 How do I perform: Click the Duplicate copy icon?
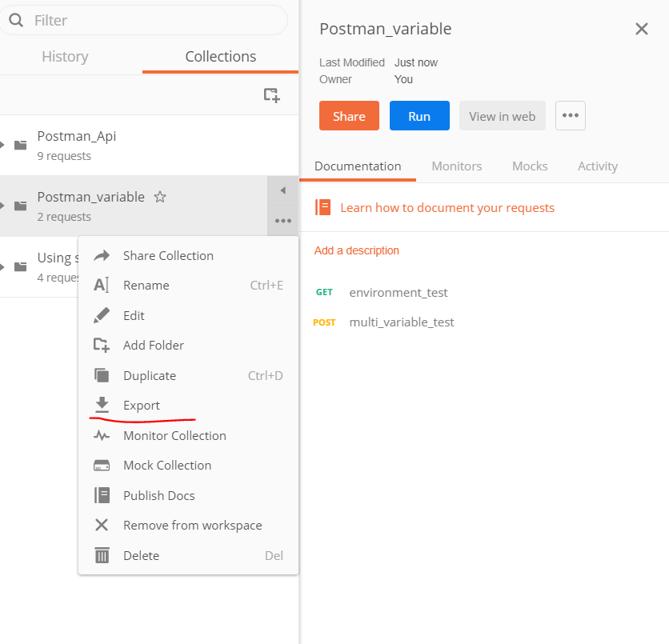click(x=102, y=375)
